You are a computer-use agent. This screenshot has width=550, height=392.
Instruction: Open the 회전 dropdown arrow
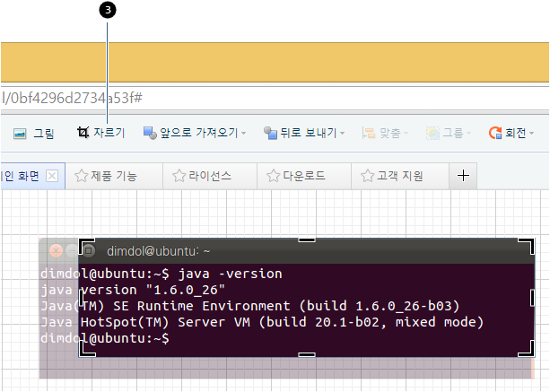531,134
